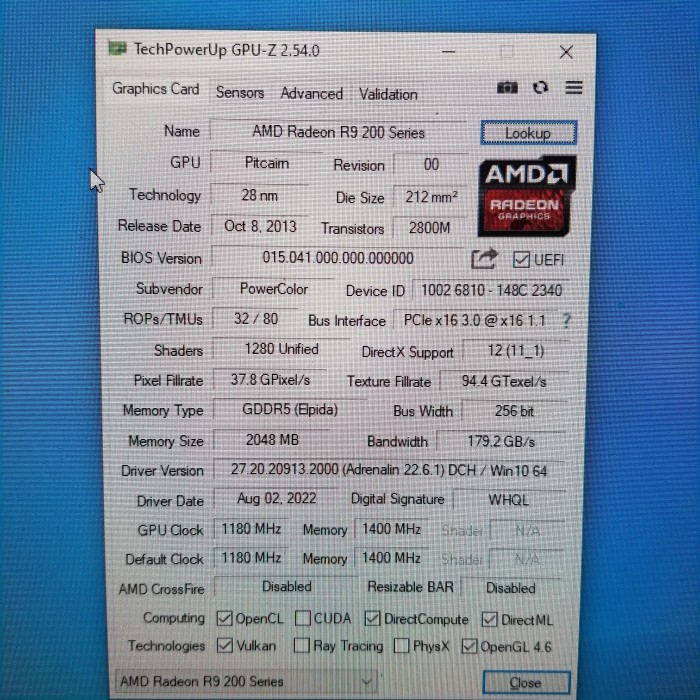
Task: Open the AMD Radeon R9 200 Series dropdown
Action: click(246, 681)
